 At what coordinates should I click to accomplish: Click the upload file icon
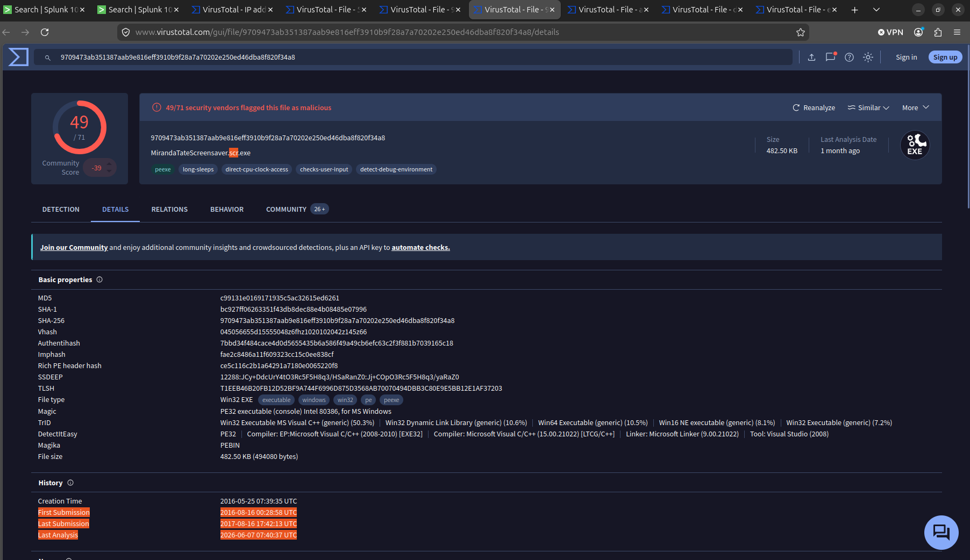811,57
